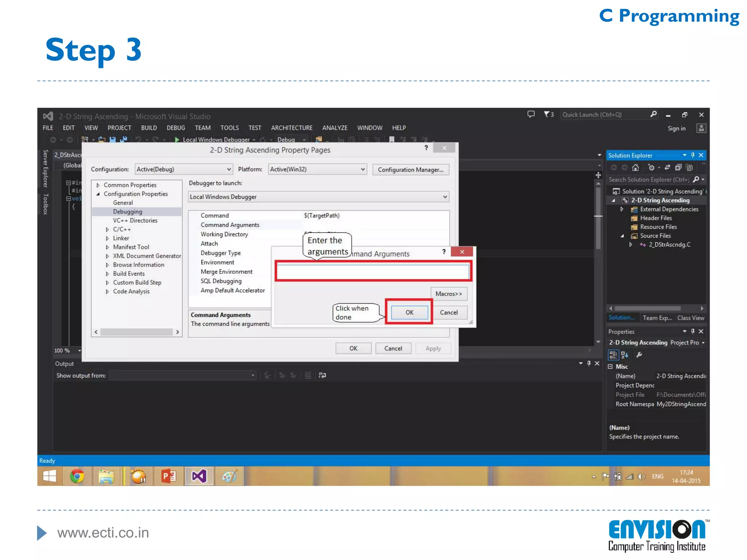747x560 pixels.
Task: Collapse Configuration Properties tree node
Action: pos(98,194)
